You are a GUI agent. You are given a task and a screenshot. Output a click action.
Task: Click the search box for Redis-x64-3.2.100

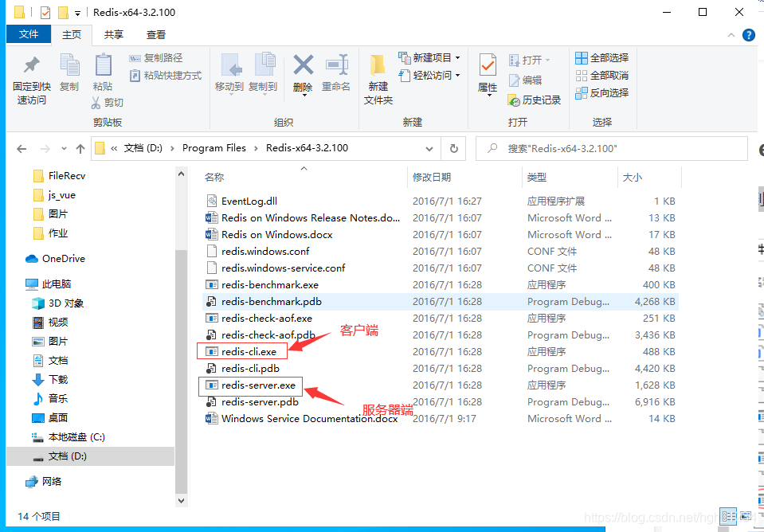click(612, 149)
